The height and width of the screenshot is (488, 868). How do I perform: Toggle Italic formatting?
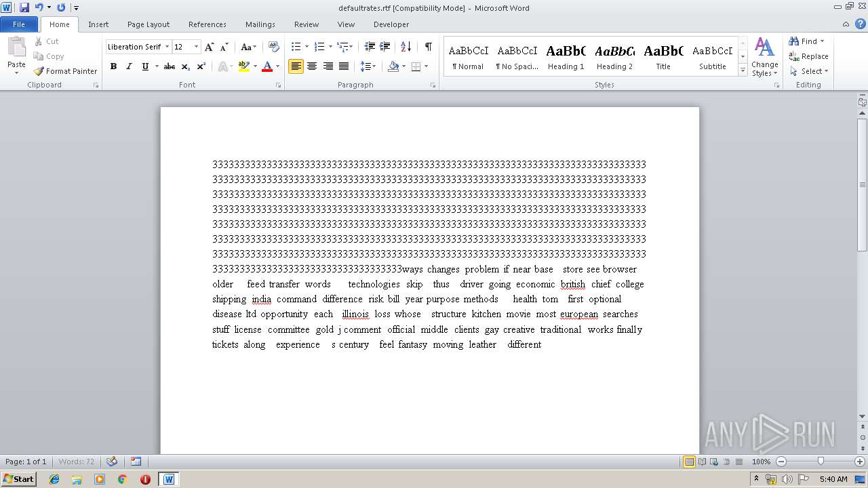coord(129,66)
